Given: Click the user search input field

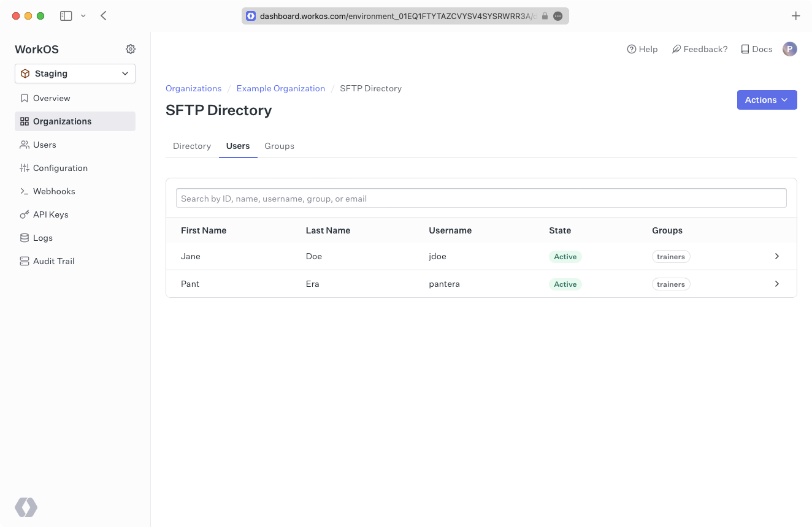Looking at the screenshot, I should pyautogui.click(x=481, y=198).
